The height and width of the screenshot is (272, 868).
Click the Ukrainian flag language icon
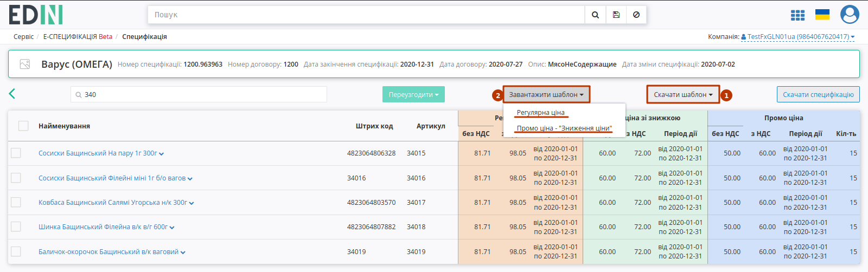[822, 15]
